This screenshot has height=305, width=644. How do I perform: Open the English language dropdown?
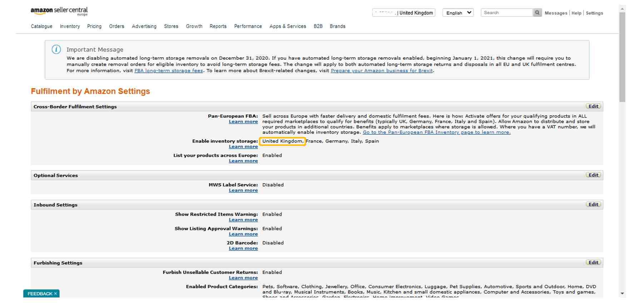click(x=458, y=13)
